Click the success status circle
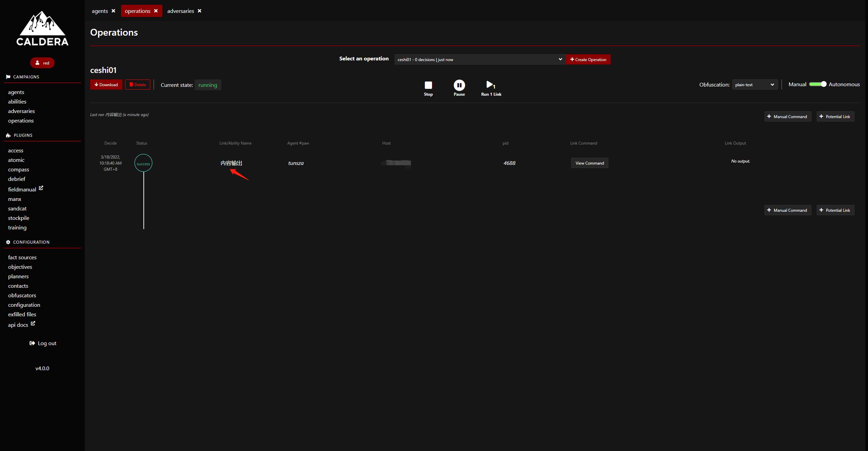 tap(143, 163)
